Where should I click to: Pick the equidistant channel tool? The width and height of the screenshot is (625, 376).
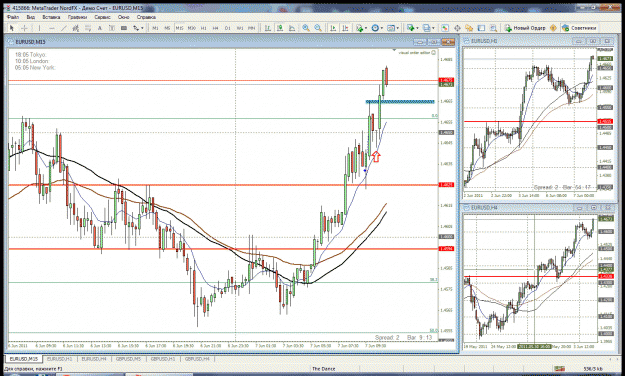pos(76,28)
